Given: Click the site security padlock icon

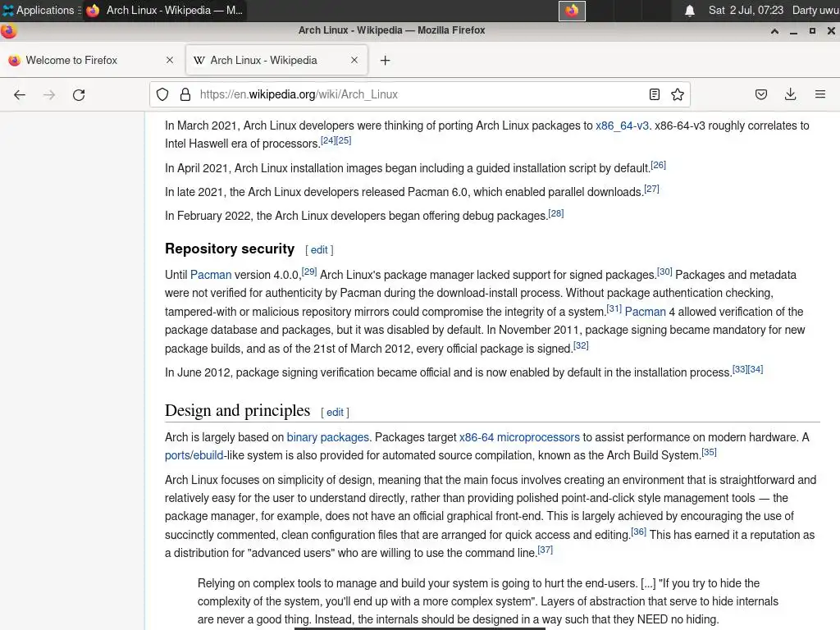Looking at the screenshot, I should 185,95.
